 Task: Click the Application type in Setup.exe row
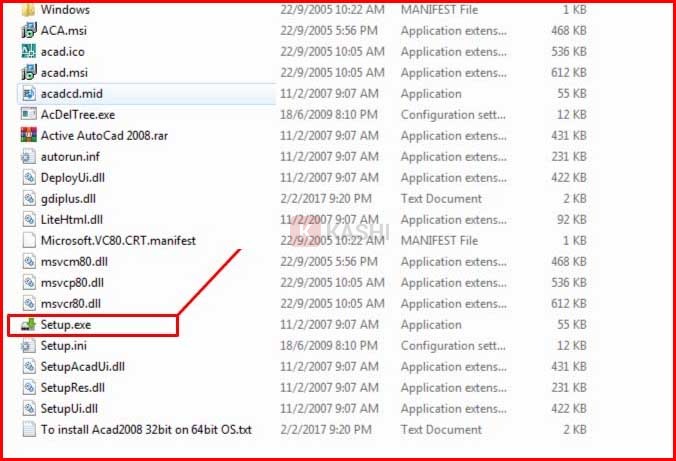431,325
